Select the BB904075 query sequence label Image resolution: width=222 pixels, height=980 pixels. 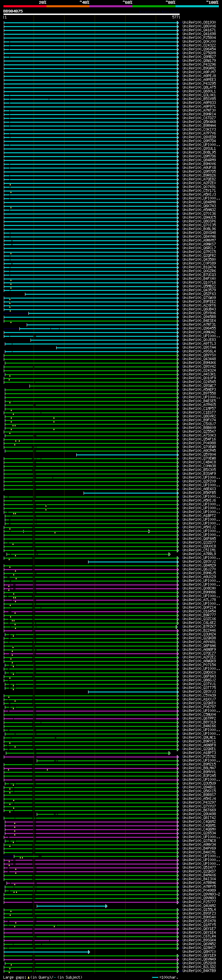click(x=13, y=11)
